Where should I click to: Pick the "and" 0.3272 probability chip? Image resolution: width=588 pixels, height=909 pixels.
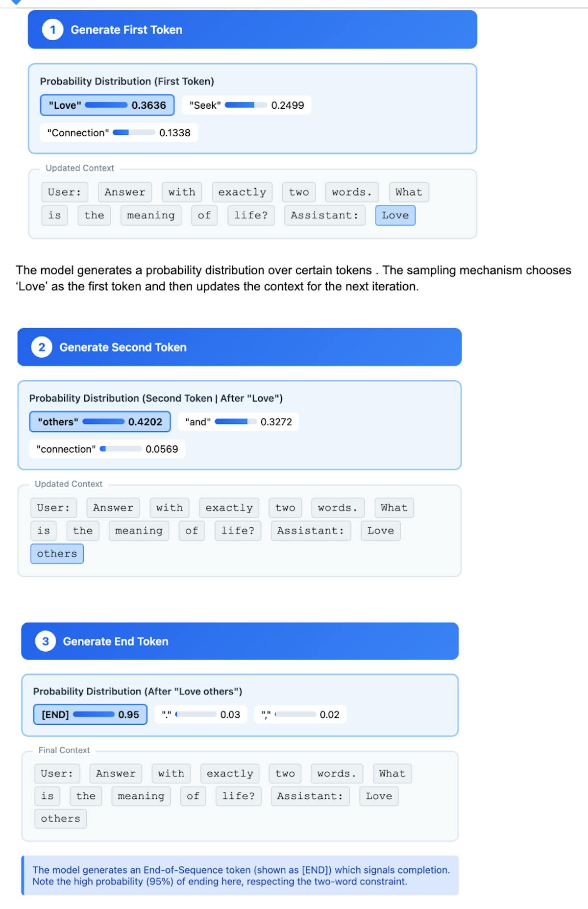click(238, 422)
